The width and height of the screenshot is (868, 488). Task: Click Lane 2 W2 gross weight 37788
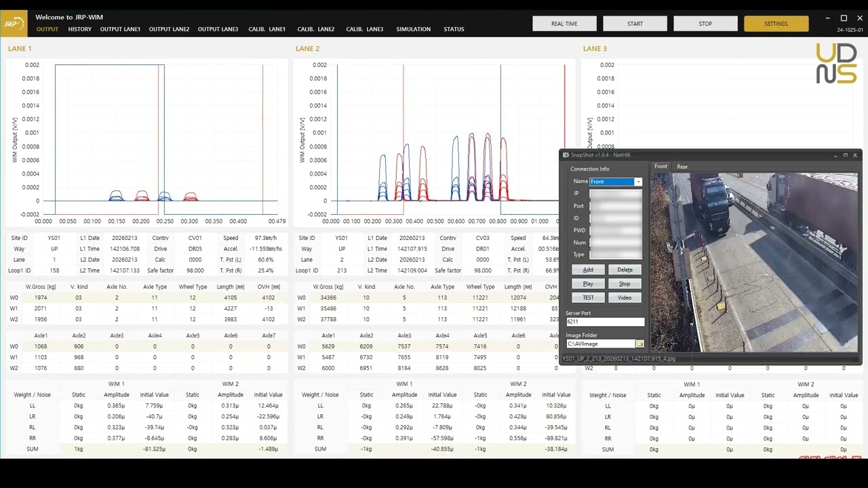(x=328, y=319)
